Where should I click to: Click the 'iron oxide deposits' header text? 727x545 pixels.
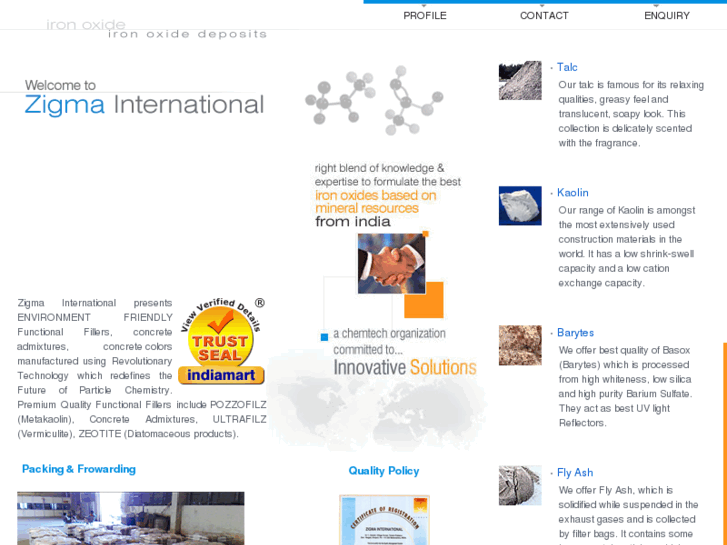[188, 34]
